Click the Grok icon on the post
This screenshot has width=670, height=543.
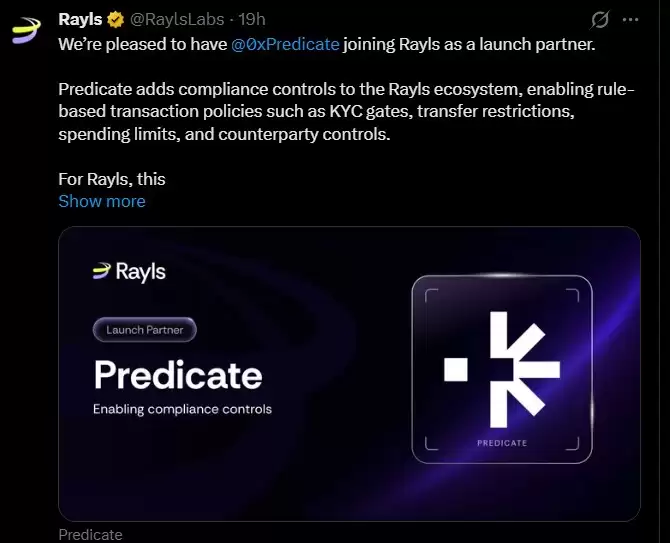coord(600,20)
